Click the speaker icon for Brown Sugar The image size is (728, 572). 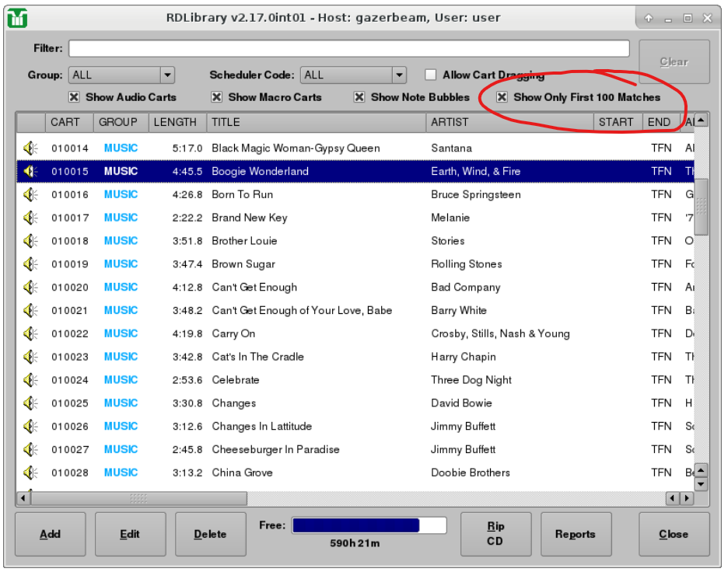pyautogui.click(x=30, y=264)
